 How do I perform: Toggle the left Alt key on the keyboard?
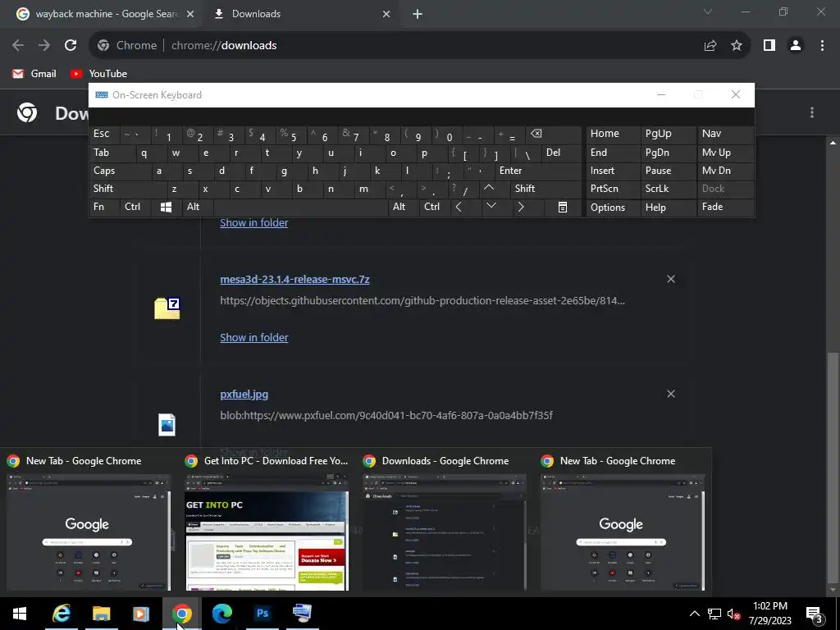point(199,207)
